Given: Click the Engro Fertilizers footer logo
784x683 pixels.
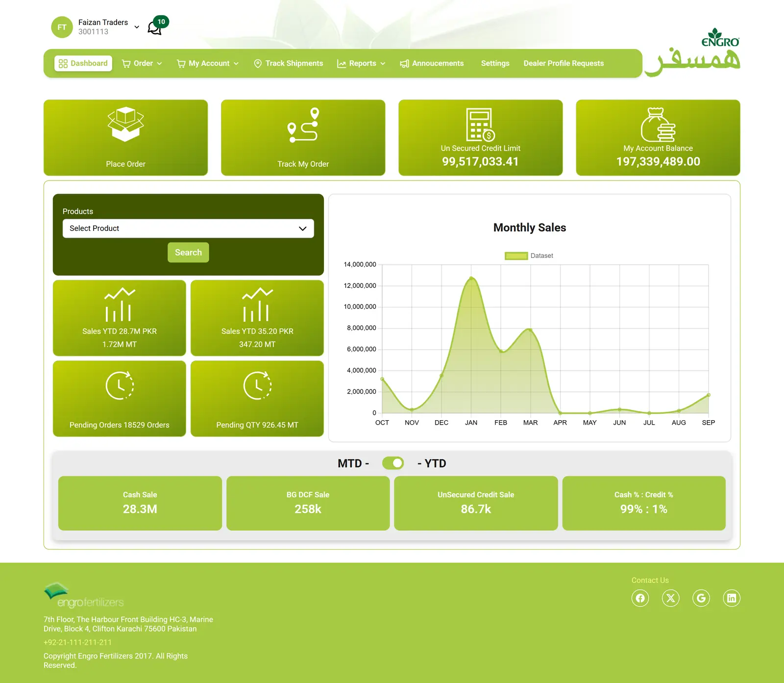Looking at the screenshot, I should tap(84, 595).
